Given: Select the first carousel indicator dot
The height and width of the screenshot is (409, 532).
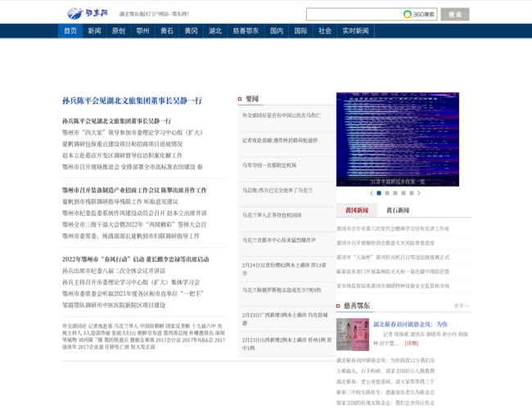Looking at the screenshot, I should [379, 193].
